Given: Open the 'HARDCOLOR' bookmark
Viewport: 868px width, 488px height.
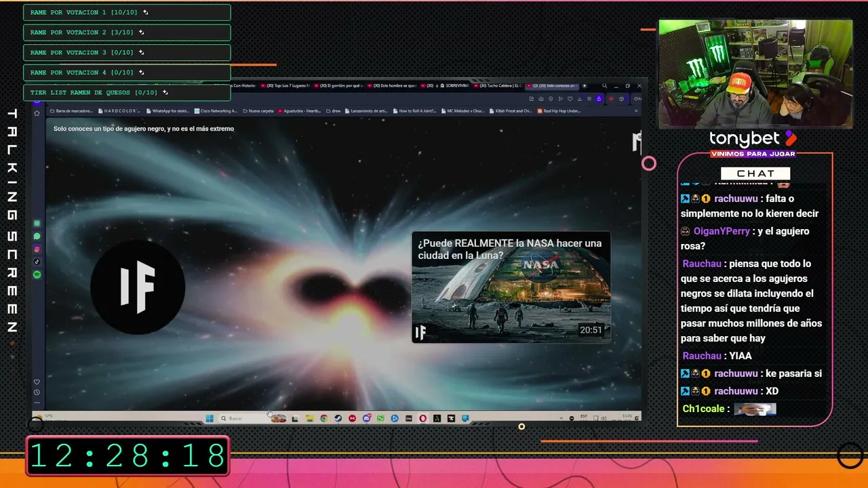Looking at the screenshot, I should point(119,110).
